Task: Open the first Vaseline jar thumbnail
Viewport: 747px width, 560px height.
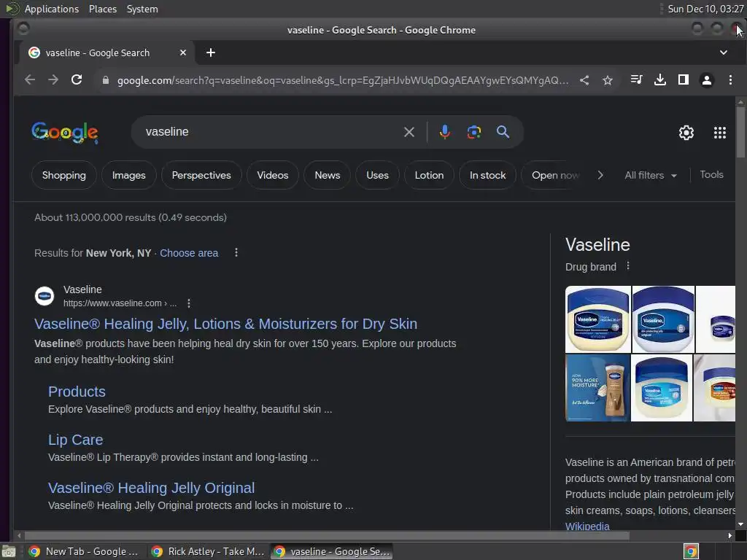Action: tap(598, 319)
